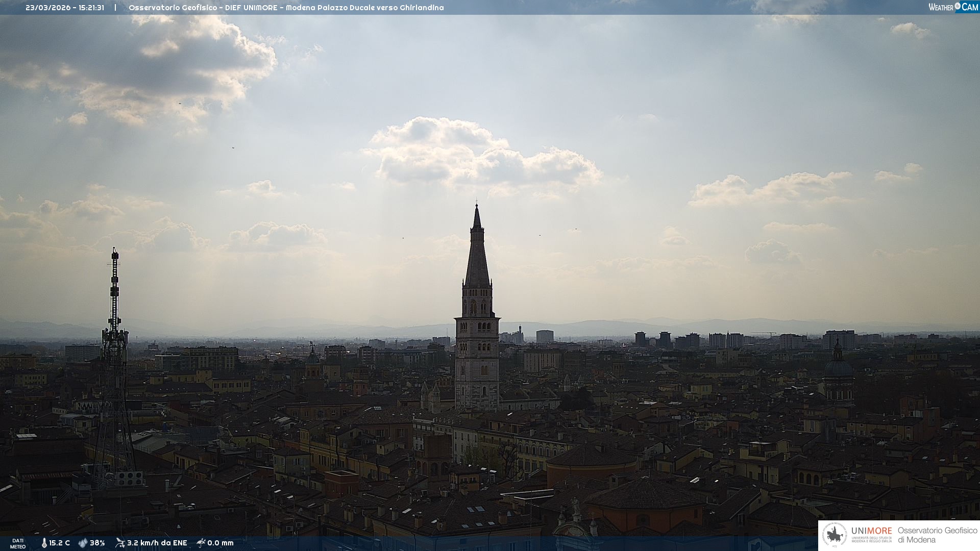Click the wind anemometer icon
Viewport: 980px width, 551px height.
point(120,543)
